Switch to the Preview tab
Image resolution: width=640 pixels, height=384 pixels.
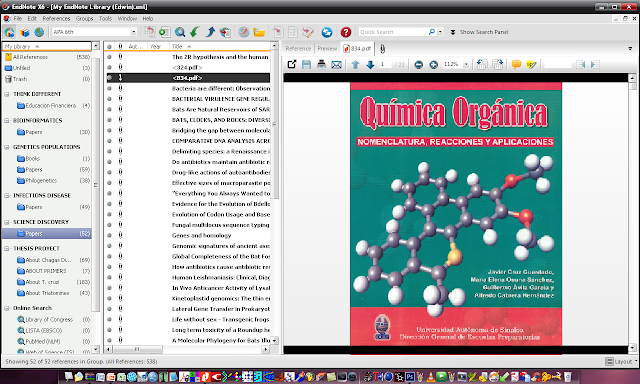[327, 49]
